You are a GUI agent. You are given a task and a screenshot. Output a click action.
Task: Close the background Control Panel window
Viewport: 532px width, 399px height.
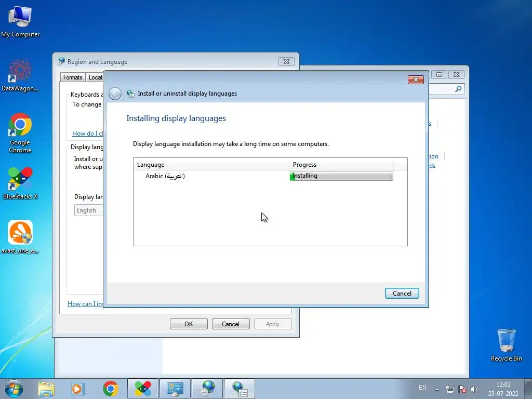[x=456, y=74]
